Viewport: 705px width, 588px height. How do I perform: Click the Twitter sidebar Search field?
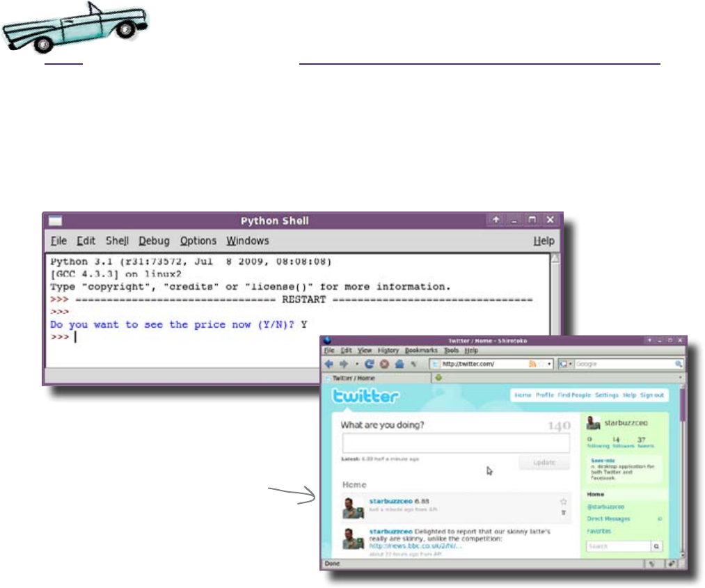619,547
